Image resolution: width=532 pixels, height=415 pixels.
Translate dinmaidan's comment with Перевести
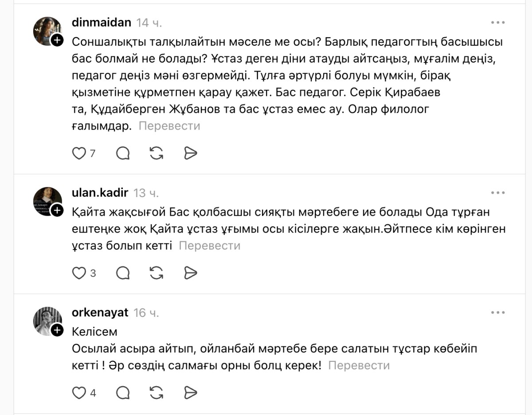[169, 126]
